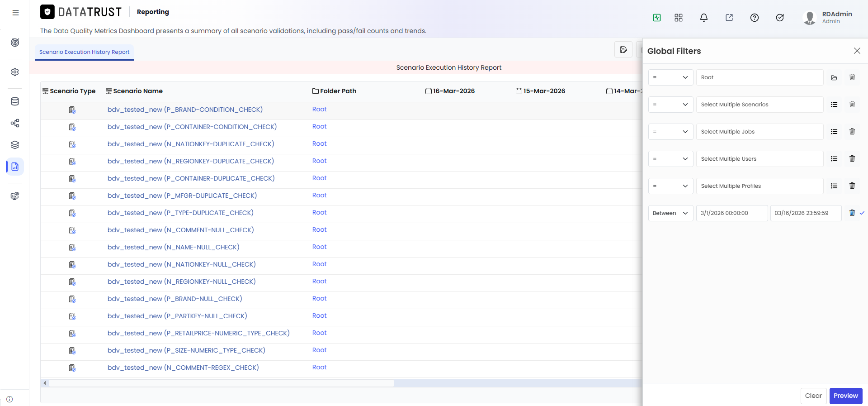Browse folders next to the Root field
The image size is (868, 406).
click(x=834, y=77)
